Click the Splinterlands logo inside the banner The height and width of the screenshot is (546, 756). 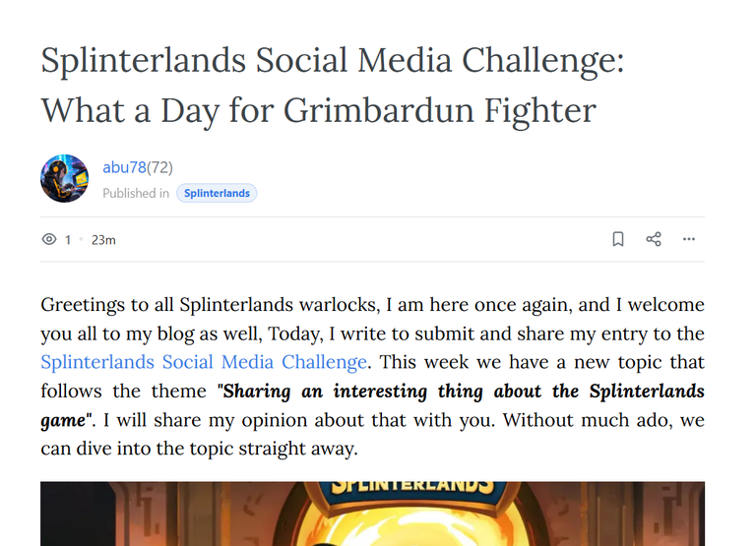click(412, 488)
